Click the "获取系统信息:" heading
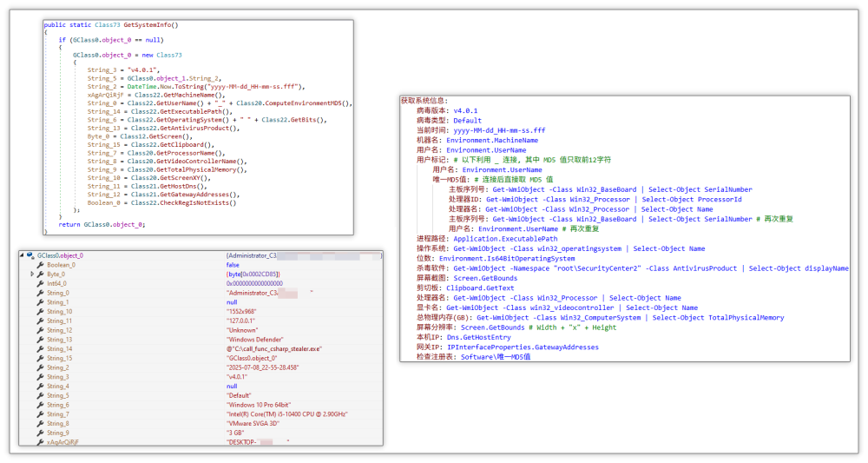 (424, 100)
